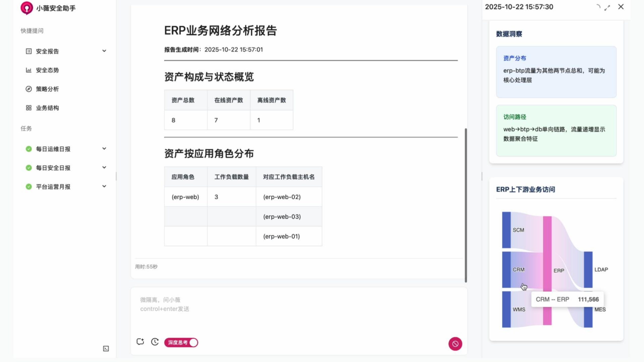Screen dimensions: 644x362
Task: Open the 安全态势 menu item
Action: 47,70
